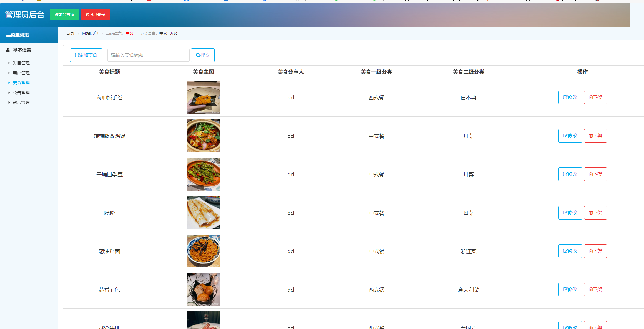Image resolution: width=644 pixels, height=329 pixels.
Task: Edit 蒜香面包 with 修改 button
Action: point(570,290)
